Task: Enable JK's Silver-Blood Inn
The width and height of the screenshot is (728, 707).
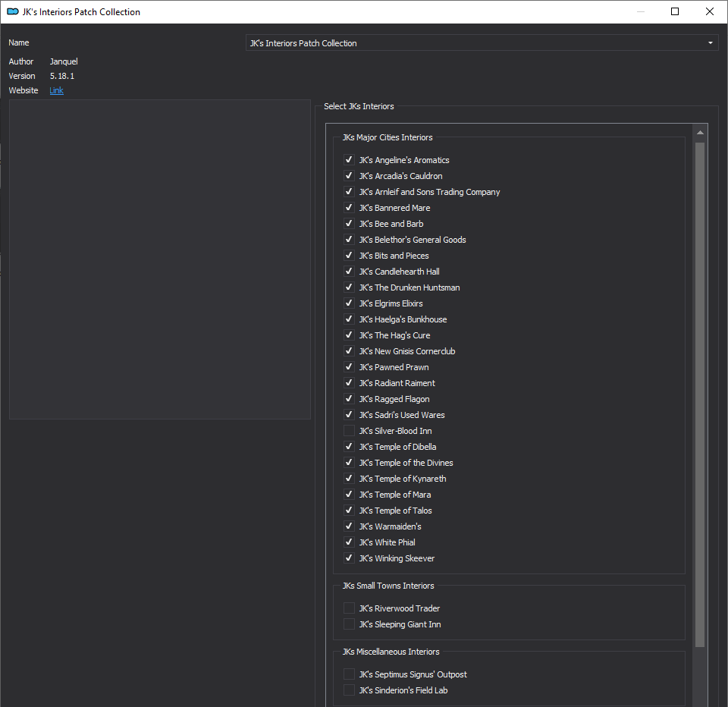Action: [349, 431]
